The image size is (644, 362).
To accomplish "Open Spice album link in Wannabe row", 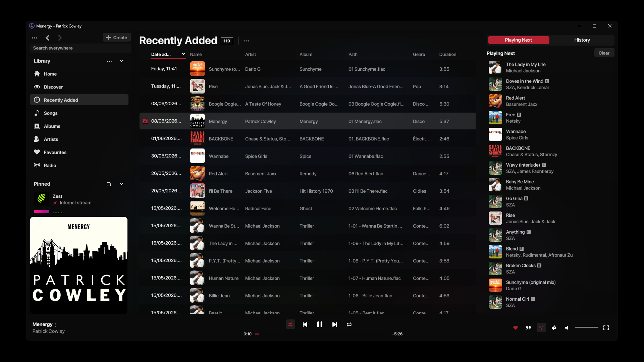I will click(x=305, y=156).
